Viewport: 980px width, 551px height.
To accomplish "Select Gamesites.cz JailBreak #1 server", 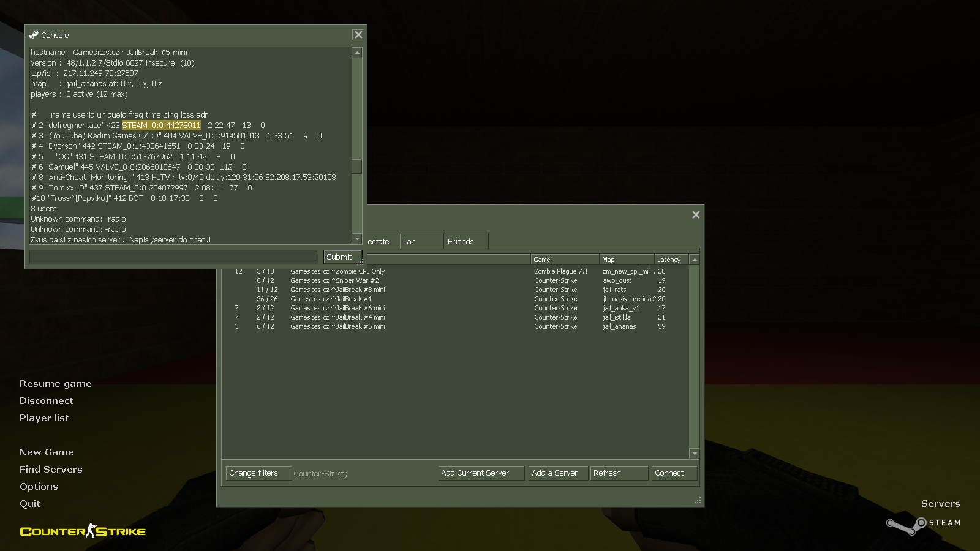I will coord(456,299).
